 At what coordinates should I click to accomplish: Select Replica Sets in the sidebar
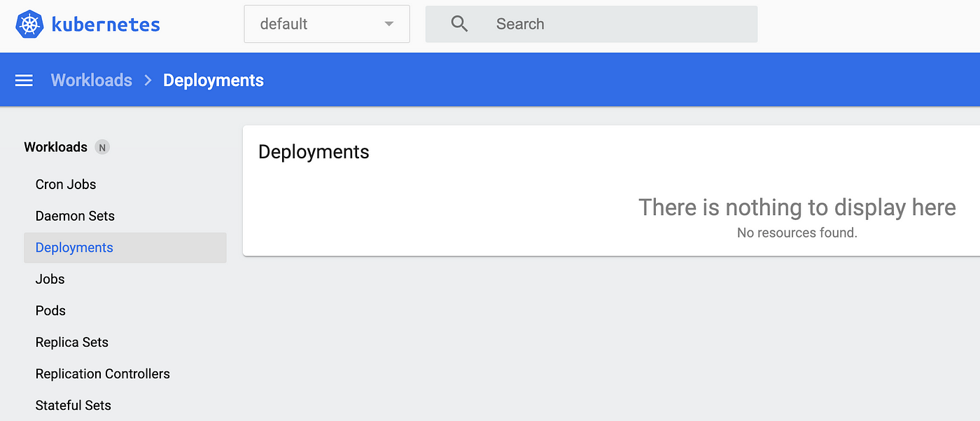coord(72,342)
